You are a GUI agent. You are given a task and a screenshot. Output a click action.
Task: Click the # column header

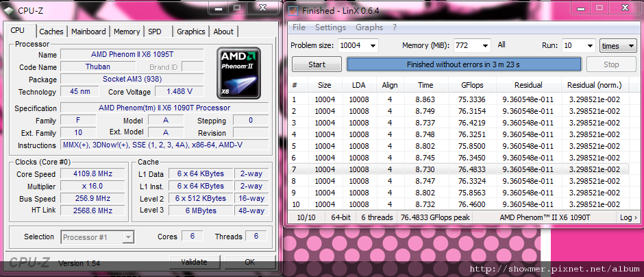tap(298, 85)
